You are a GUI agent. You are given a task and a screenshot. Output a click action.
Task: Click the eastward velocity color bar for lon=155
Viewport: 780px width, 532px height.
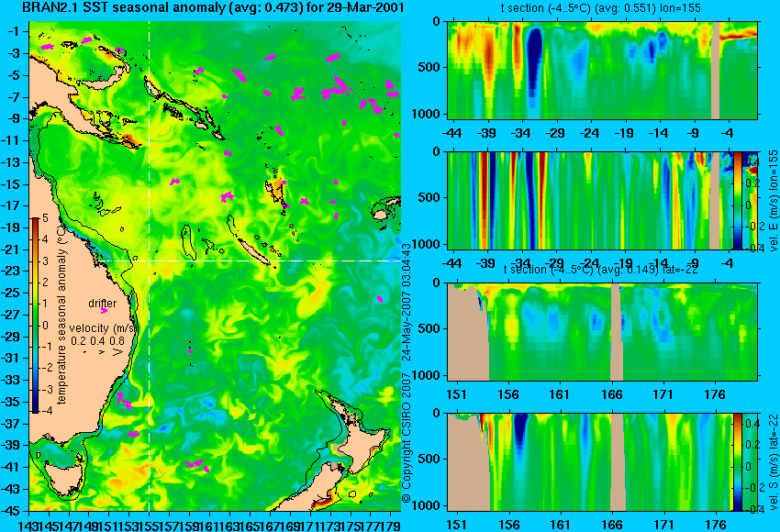(738, 200)
